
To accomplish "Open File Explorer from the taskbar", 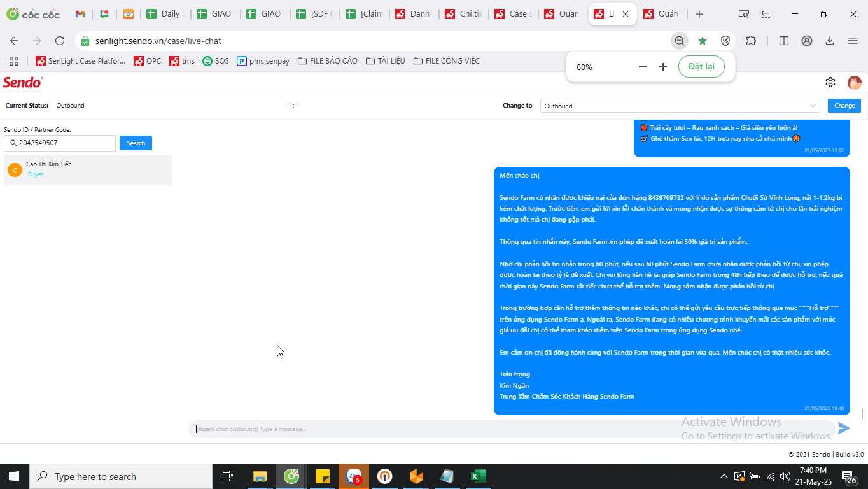I will pyautogui.click(x=260, y=476).
